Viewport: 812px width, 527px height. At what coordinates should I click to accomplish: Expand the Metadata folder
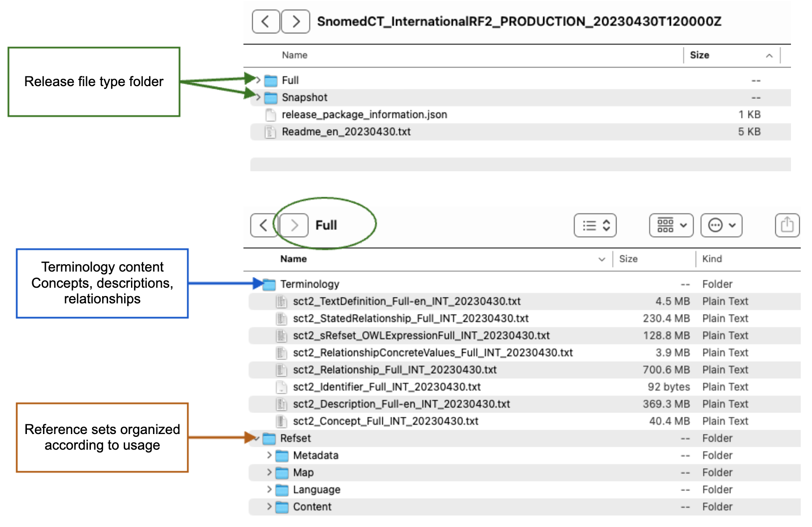pos(269,455)
